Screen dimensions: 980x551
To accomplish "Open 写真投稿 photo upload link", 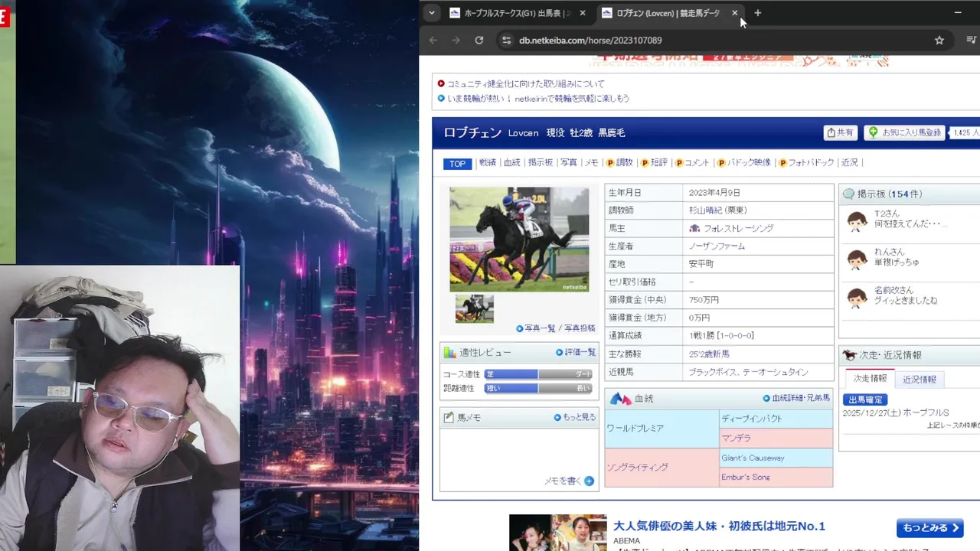I will [580, 328].
